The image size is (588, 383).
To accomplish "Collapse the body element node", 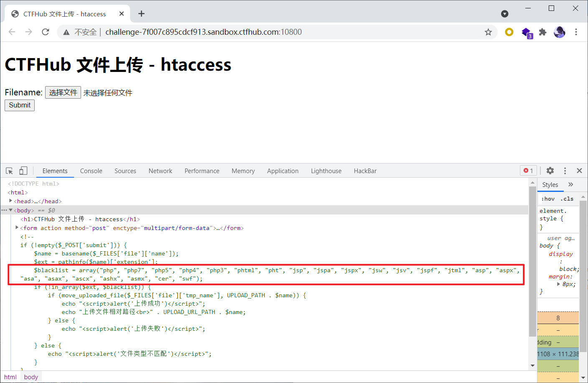I will click(11, 210).
